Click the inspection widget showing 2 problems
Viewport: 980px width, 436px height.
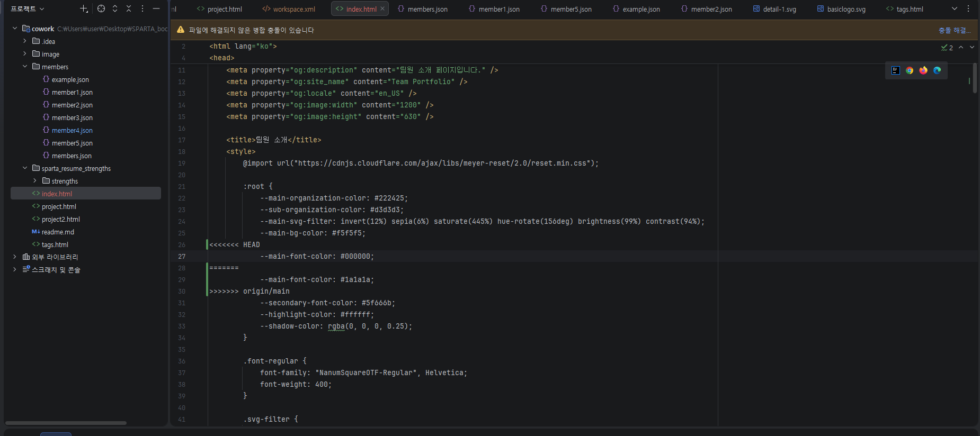pyautogui.click(x=947, y=48)
